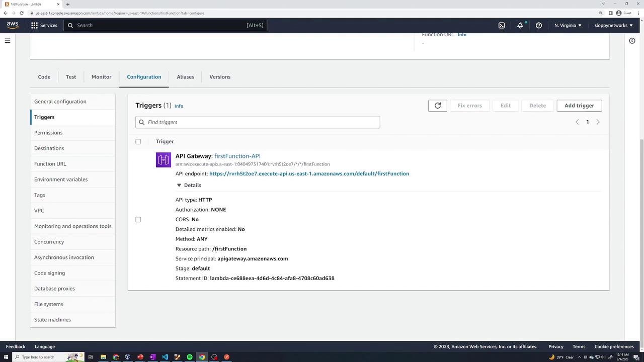Open the AWS console home logo
This screenshot has width=644, height=362.
coord(13,25)
